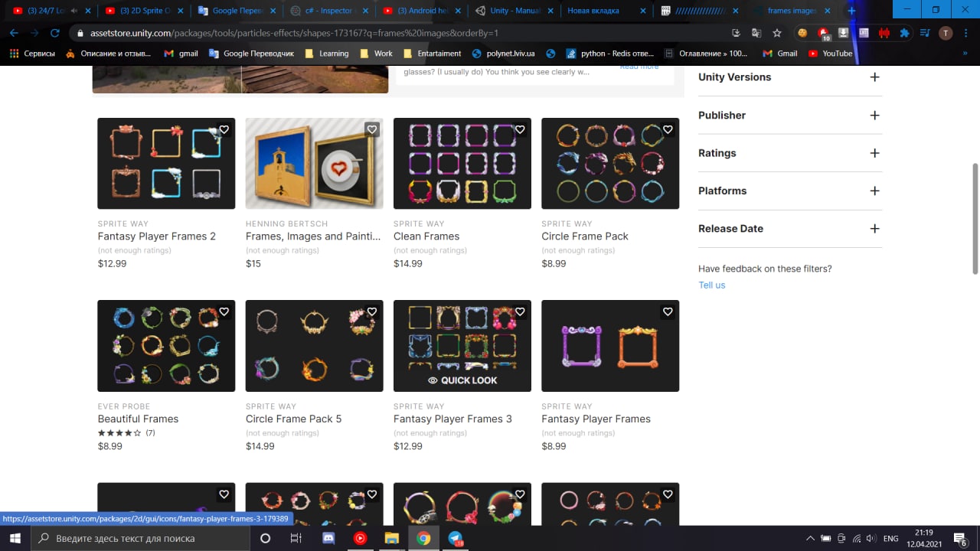The width and height of the screenshot is (980, 551).
Task: Open the Fantasy Player Frames 2 thumbnail
Action: tap(166, 163)
